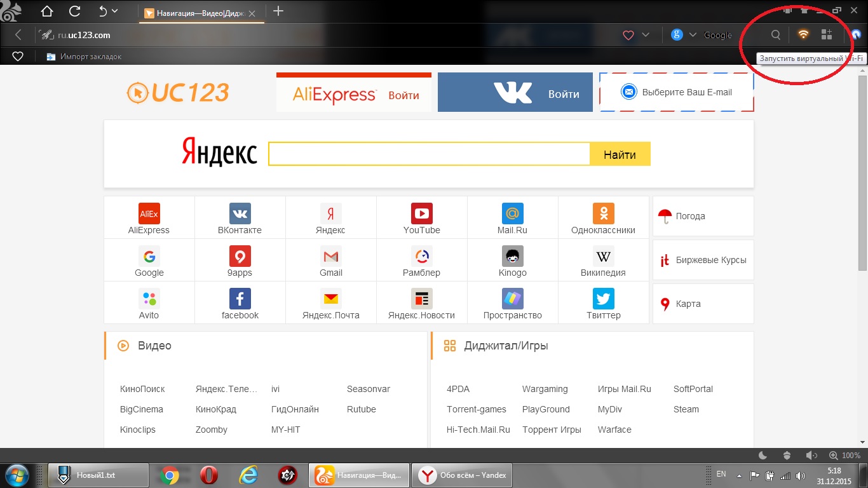Open the ВКонтакте site tile

pos(240,218)
